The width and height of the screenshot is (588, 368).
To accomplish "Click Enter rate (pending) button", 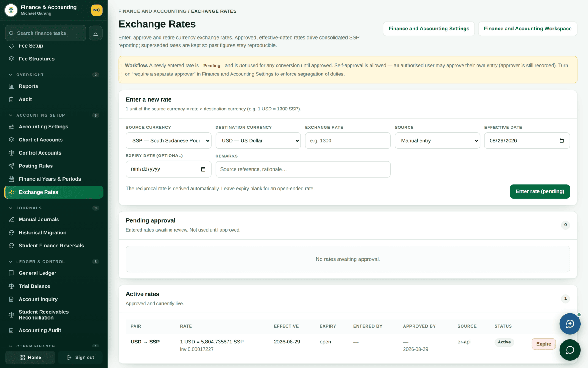I will coord(540,191).
